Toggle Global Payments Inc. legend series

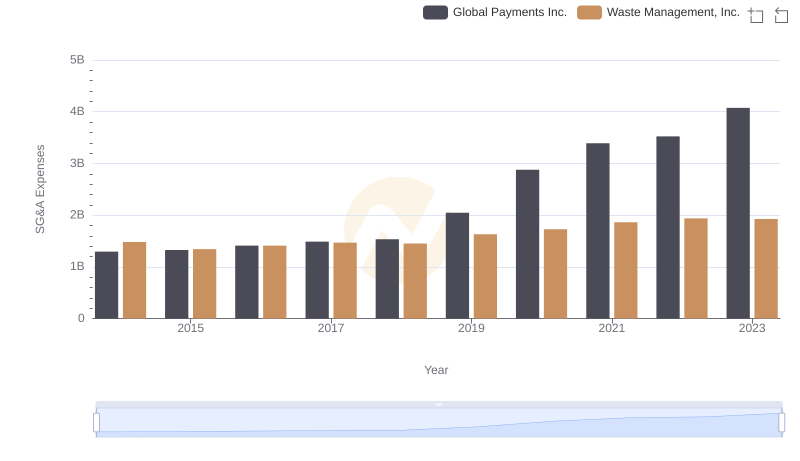[x=495, y=12]
